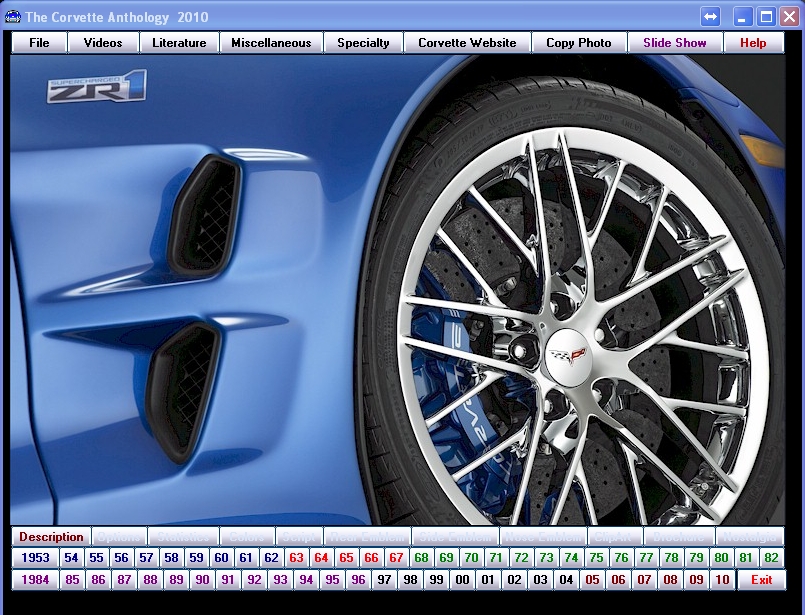The height and width of the screenshot is (615, 805).
Task: Choose model year 60
Action: click(221, 558)
